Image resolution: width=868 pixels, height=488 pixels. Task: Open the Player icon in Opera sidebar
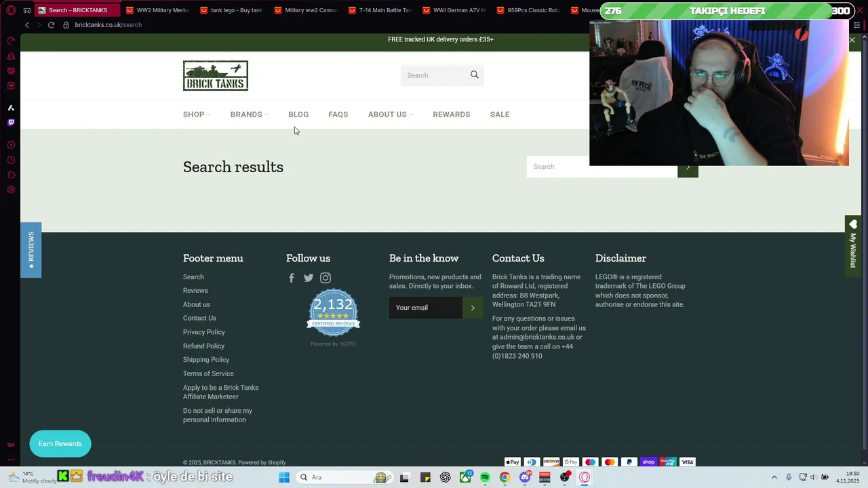[11, 145]
